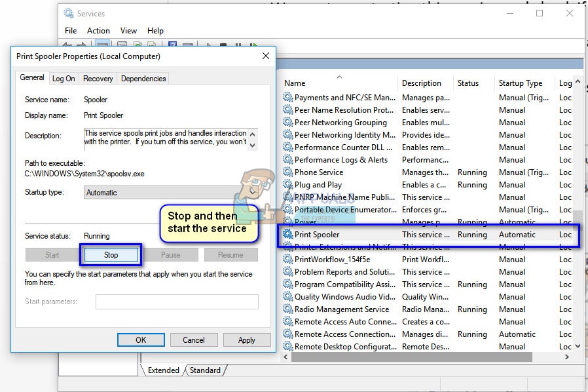Open the Recovery tab
Screen dimensions: 588x392
coord(98,79)
